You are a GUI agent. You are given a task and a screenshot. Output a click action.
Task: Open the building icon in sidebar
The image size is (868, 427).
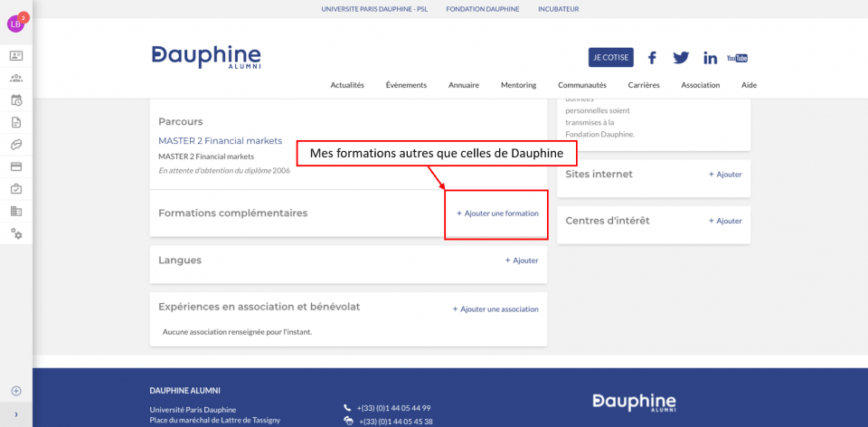click(16, 211)
